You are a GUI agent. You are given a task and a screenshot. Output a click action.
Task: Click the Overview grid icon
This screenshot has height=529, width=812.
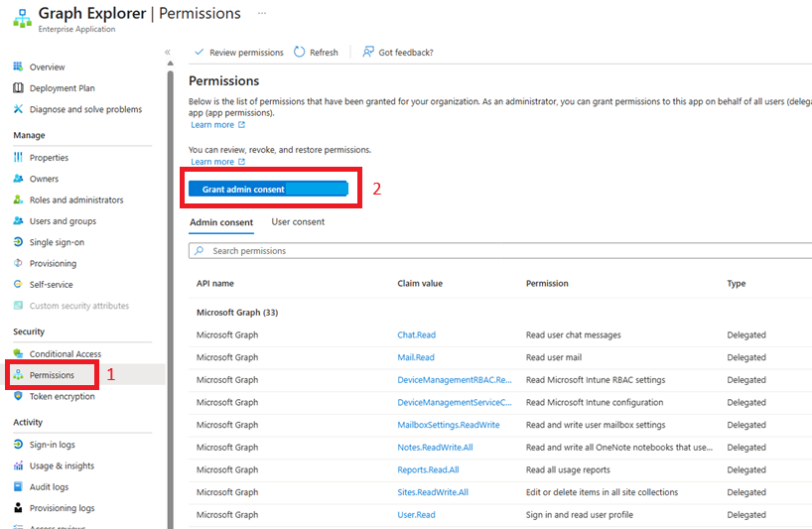[x=18, y=66]
